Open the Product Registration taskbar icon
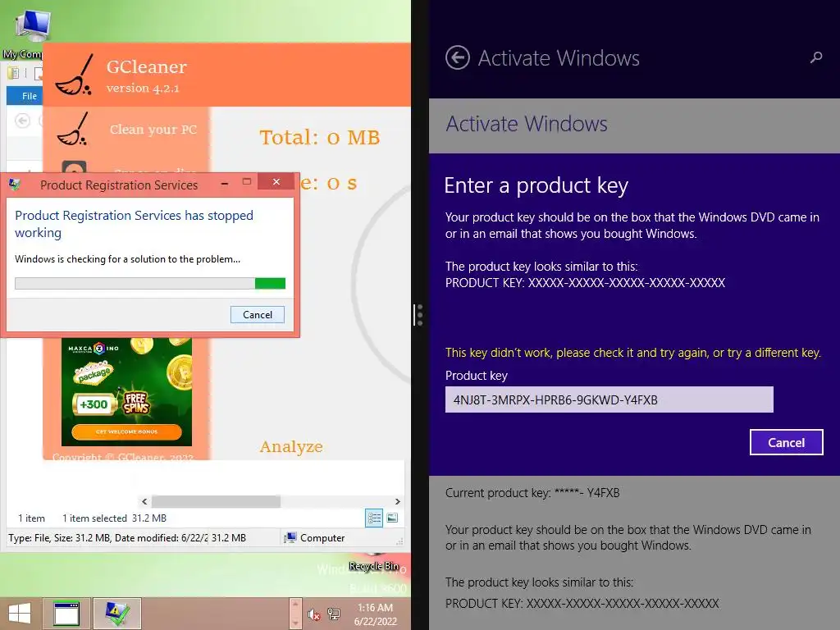This screenshot has width=840, height=630. [x=116, y=614]
